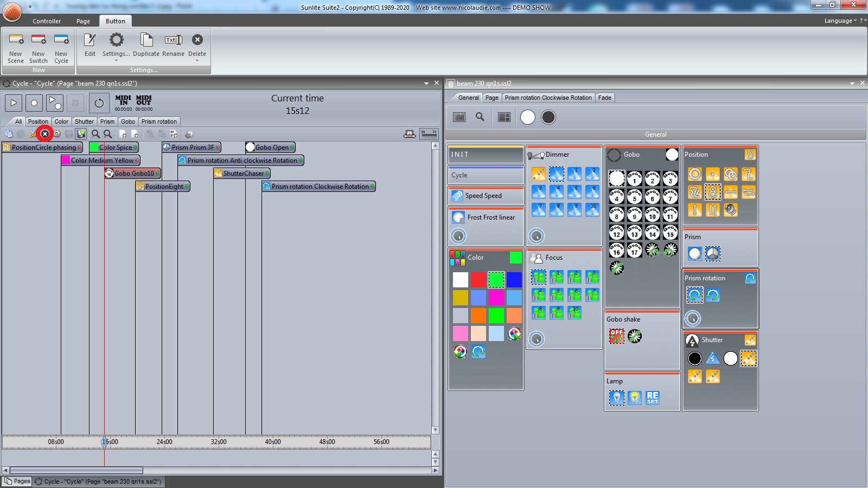Select the magenta color swatch

pyautogui.click(x=496, y=298)
